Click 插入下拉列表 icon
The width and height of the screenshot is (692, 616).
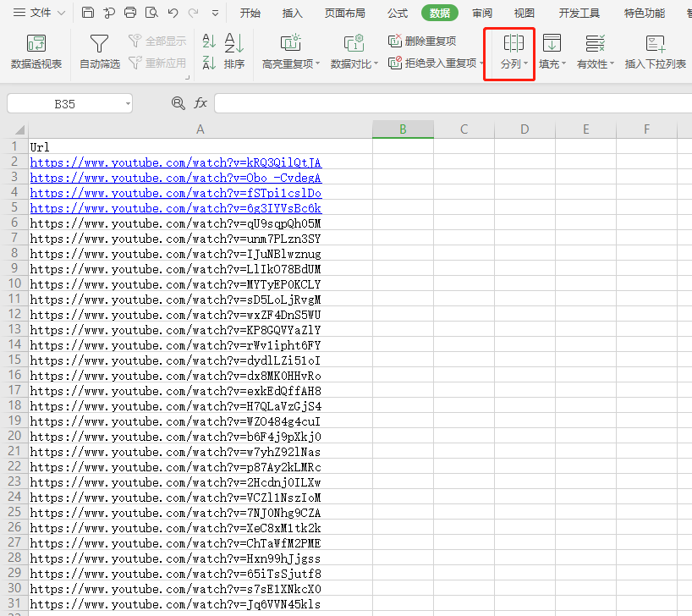[655, 44]
